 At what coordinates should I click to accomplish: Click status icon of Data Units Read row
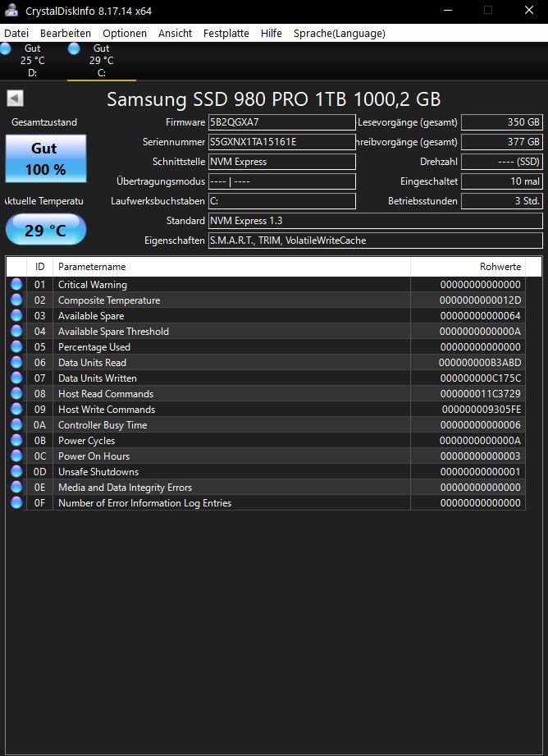click(x=16, y=363)
